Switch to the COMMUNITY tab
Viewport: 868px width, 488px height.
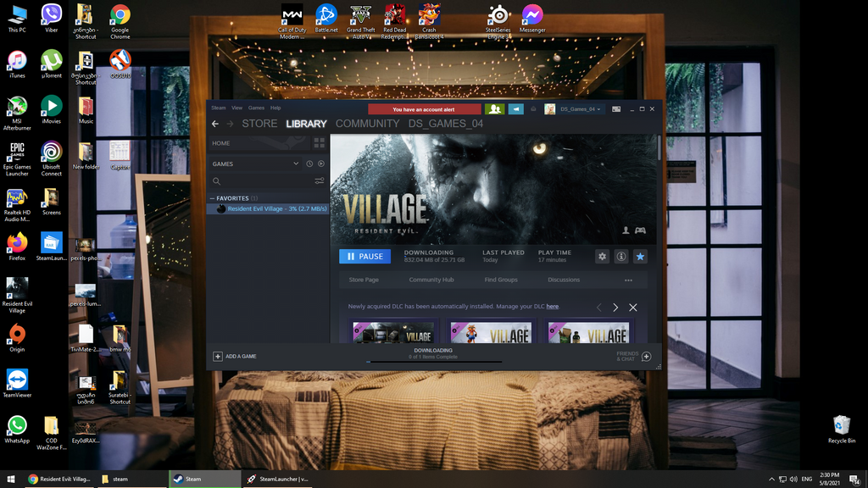(368, 124)
